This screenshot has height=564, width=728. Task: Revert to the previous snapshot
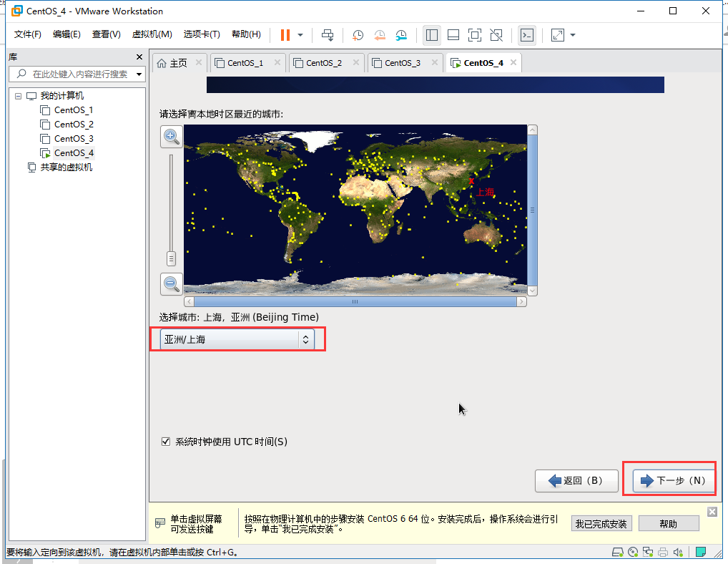pos(379,35)
